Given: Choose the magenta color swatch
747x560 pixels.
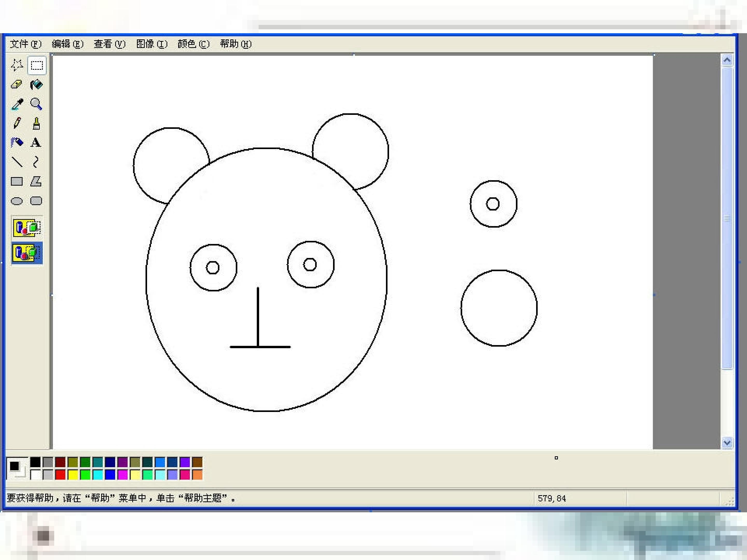Looking at the screenshot, I should point(123,475).
